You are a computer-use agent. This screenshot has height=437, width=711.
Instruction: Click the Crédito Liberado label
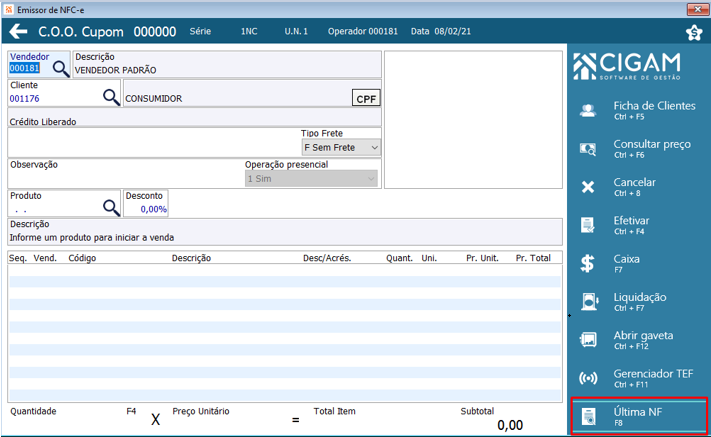tap(43, 121)
